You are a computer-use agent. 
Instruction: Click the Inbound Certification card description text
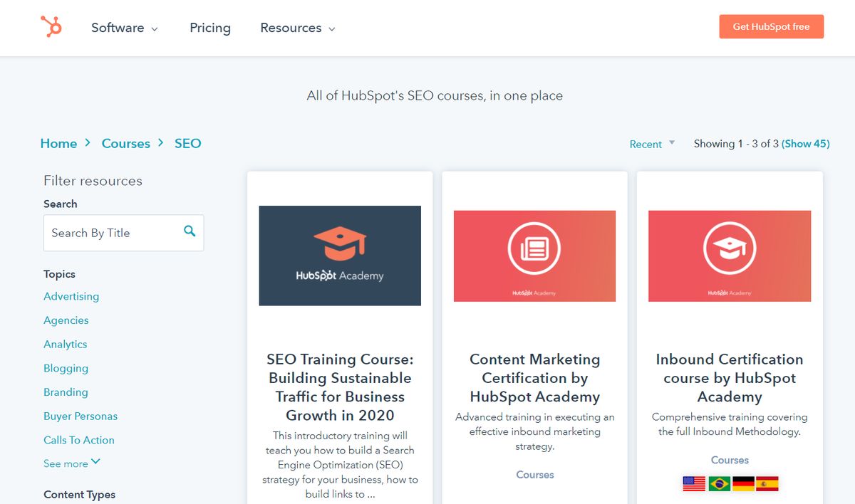730,424
